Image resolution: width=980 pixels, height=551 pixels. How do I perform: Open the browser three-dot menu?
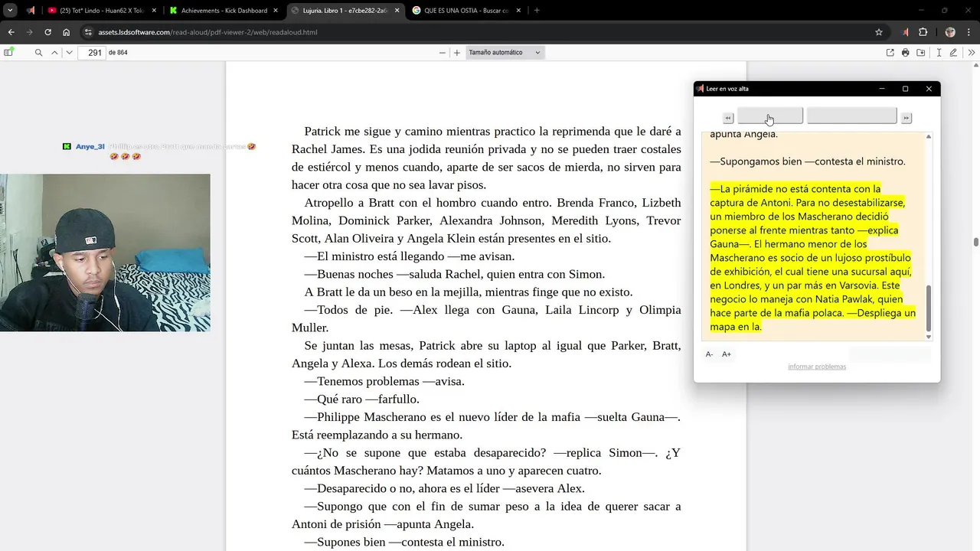pyautogui.click(x=970, y=32)
